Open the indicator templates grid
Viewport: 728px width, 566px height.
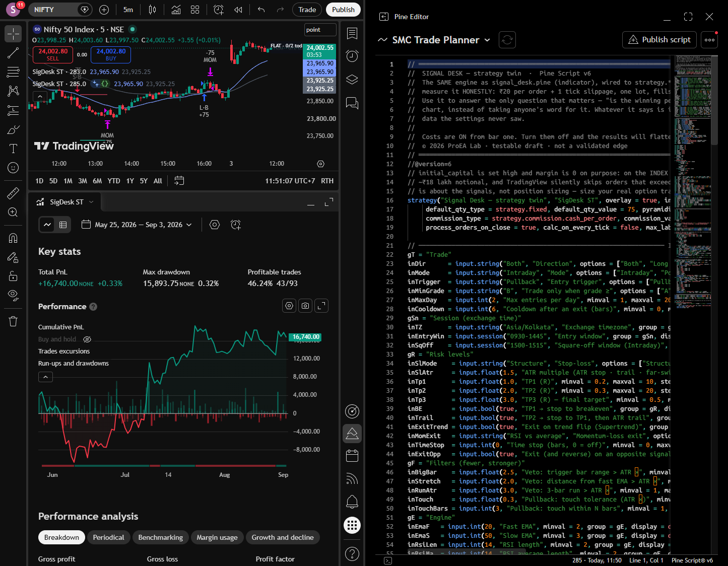[195, 10]
